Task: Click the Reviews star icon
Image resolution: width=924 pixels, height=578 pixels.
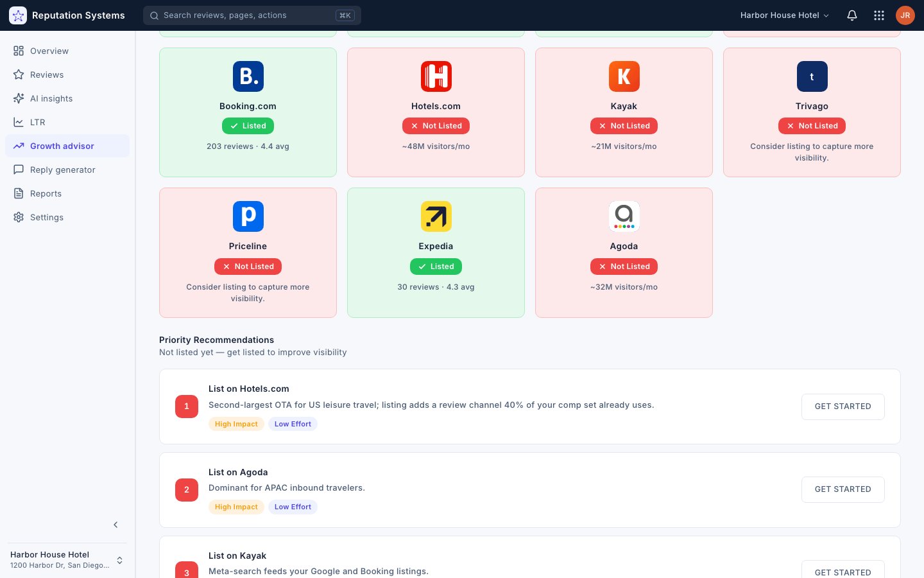Action: coord(19,74)
